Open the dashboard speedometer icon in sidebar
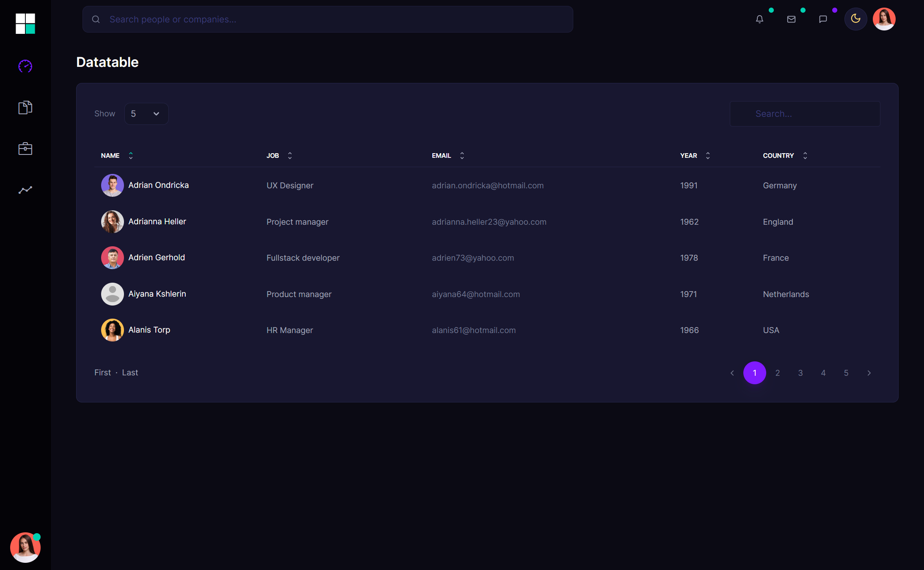 tap(25, 66)
